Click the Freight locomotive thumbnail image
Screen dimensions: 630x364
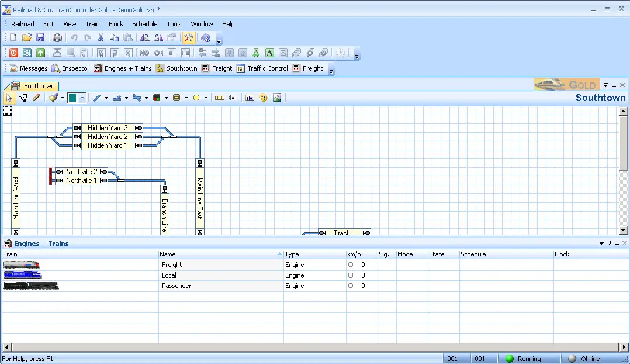tap(21, 265)
